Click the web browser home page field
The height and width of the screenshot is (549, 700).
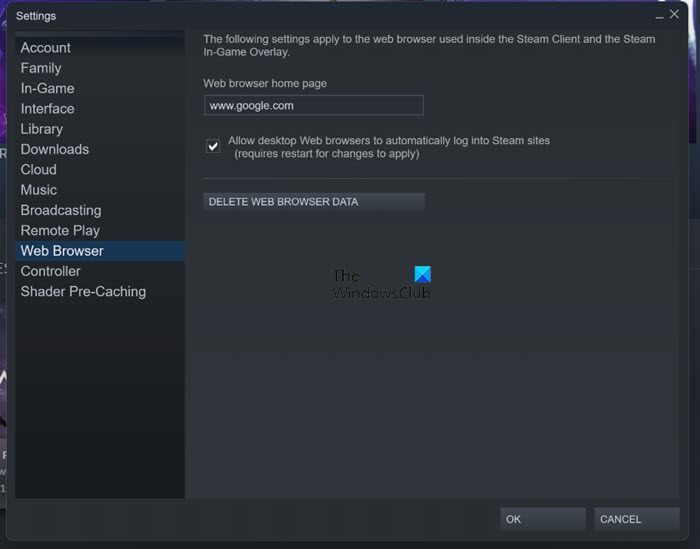point(314,105)
